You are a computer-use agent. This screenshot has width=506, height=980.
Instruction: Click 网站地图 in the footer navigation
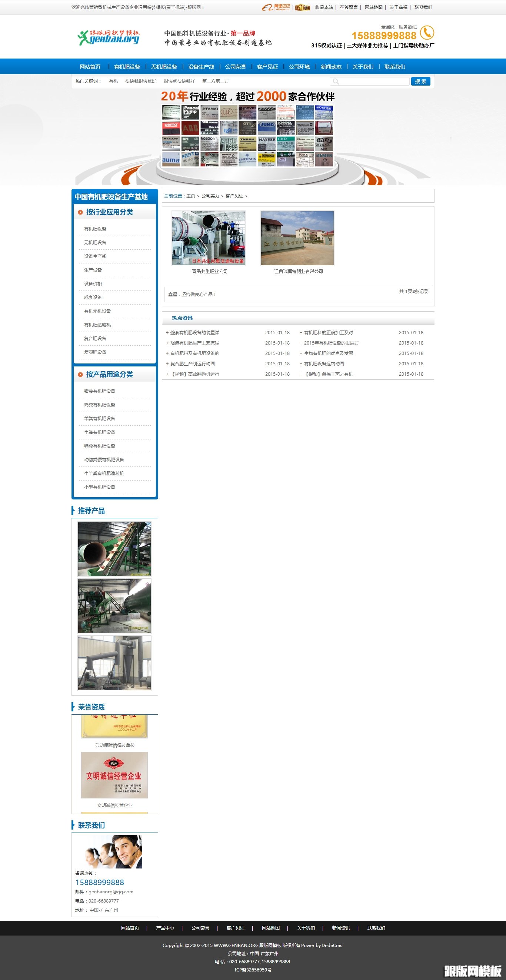[270, 928]
